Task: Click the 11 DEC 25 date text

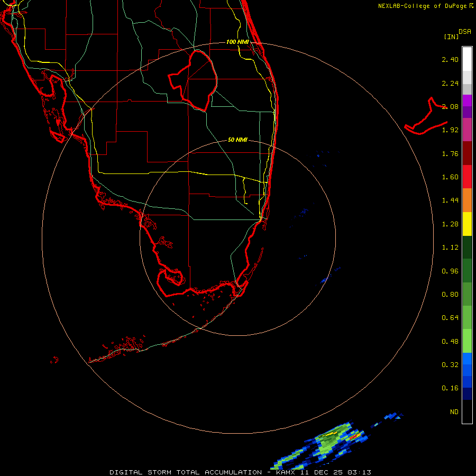Action: coord(321,472)
